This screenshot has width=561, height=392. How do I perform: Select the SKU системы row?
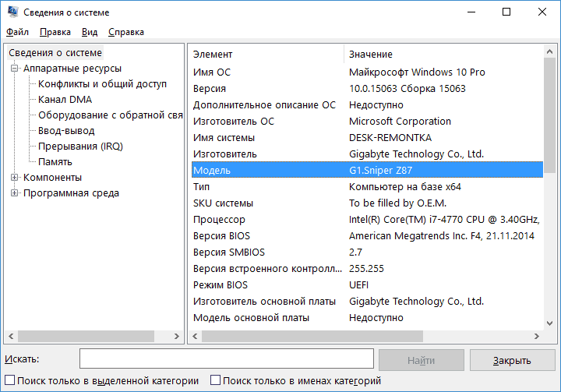(367, 203)
